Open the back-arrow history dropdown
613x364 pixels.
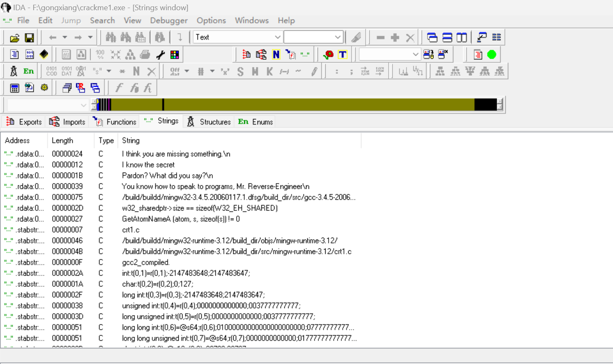[x=65, y=37]
